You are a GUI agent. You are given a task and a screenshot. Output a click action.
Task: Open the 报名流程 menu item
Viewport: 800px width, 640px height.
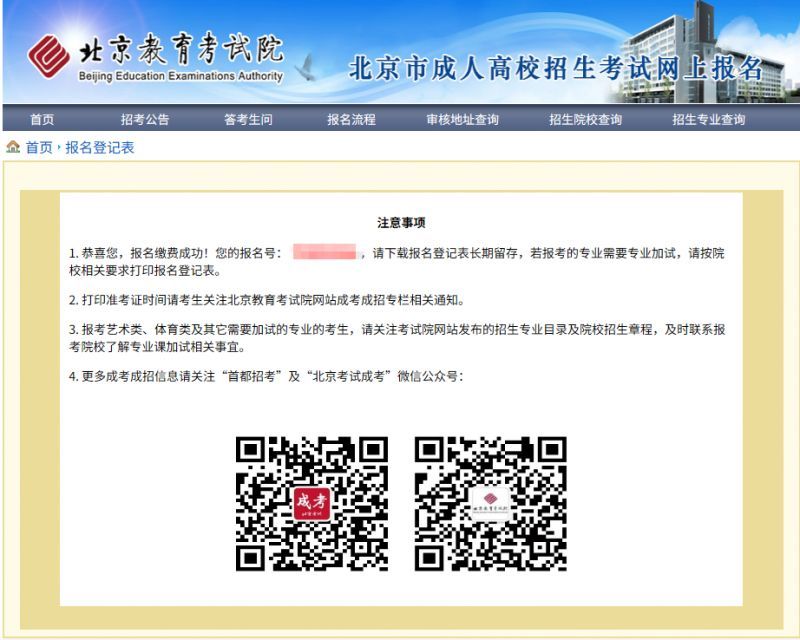(x=352, y=119)
